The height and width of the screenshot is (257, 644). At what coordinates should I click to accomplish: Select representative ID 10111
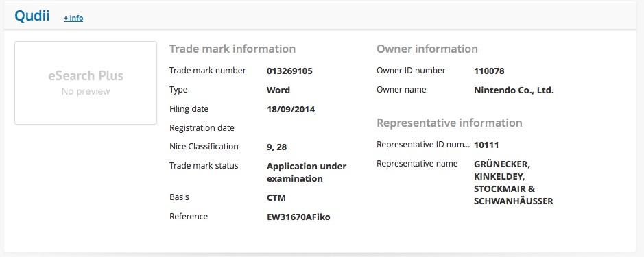pyautogui.click(x=486, y=145)
